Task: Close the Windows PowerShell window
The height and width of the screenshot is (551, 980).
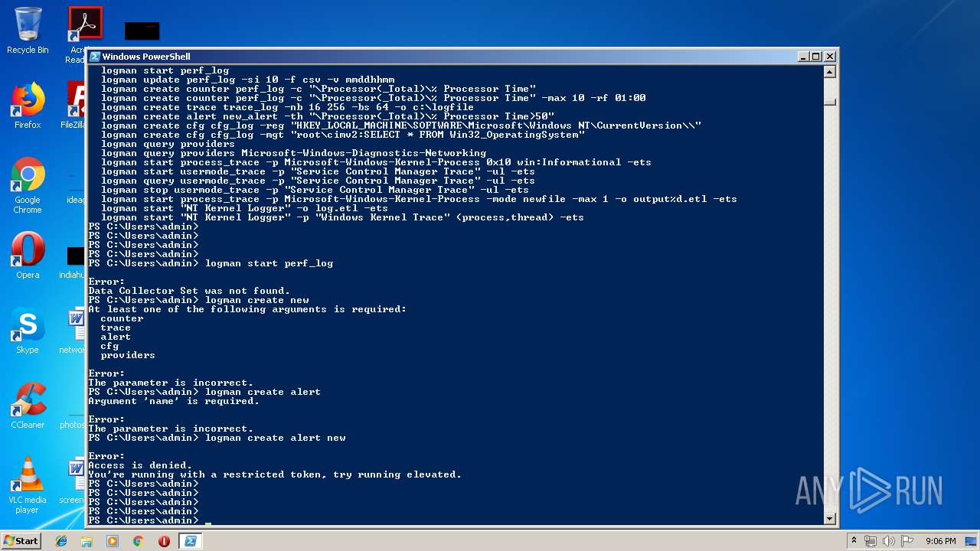Action: [829, 57]
